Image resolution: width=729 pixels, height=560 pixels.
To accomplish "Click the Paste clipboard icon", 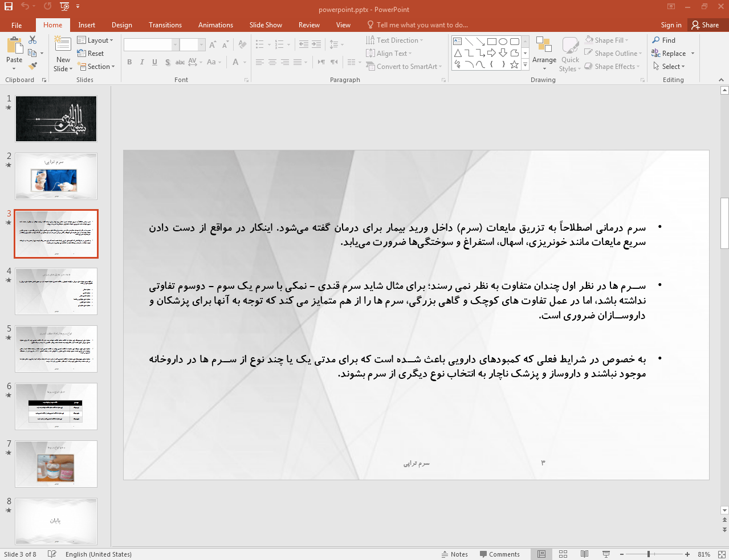I will point(14,46).
